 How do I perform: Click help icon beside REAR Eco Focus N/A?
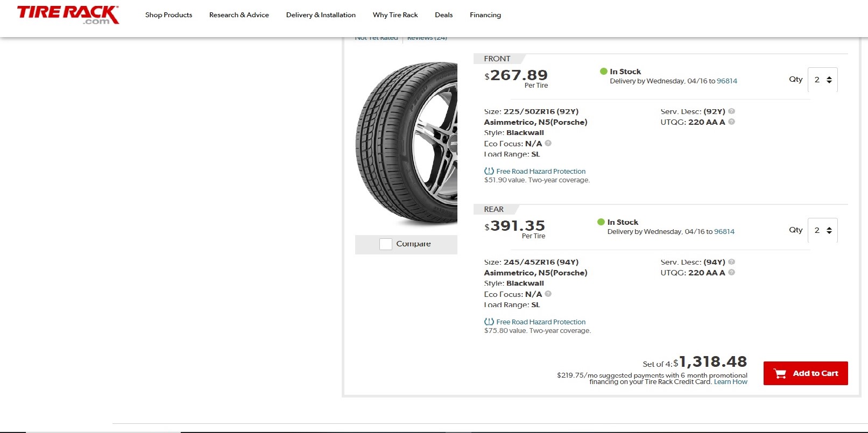[548, 294]
